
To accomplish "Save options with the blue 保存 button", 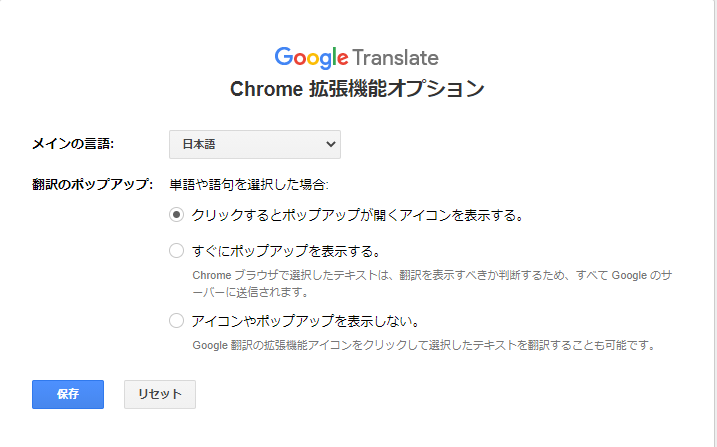I will coord(68,394).
